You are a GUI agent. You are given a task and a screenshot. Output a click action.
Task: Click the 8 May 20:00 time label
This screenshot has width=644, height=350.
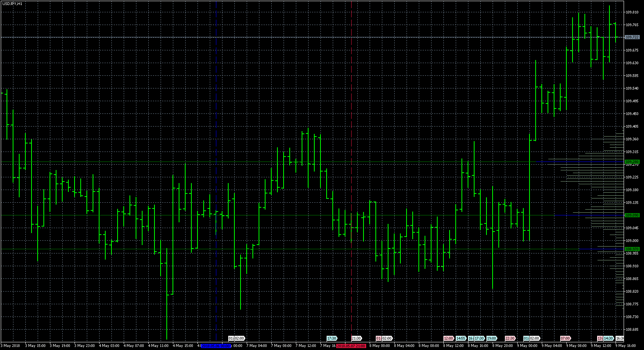[x=503, y=346]
